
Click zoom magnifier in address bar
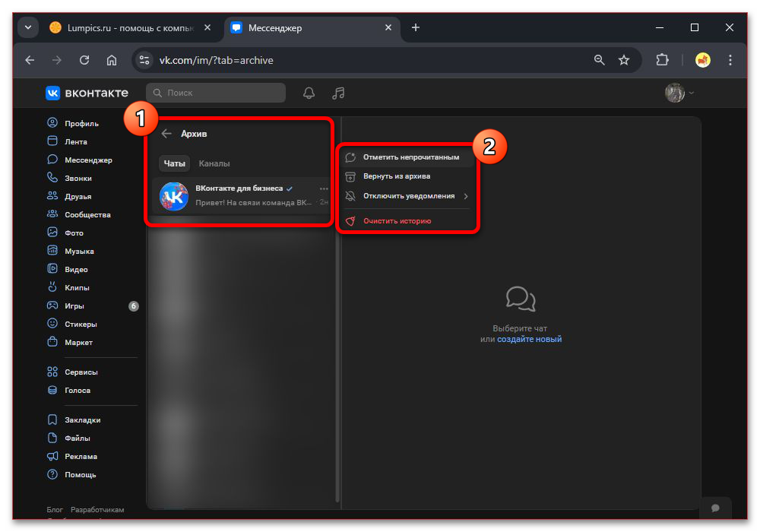tap(600, 60)
